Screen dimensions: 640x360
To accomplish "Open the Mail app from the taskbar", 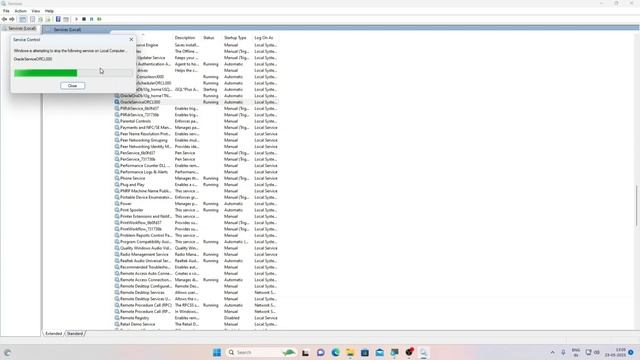I will pyautogui.click(x=380, y=352).
